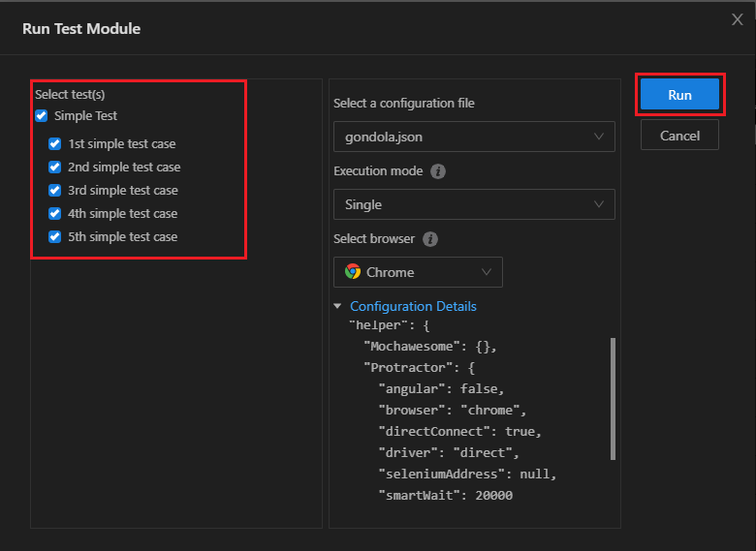Click the Chrome browser logo icon
This screenshot has width=756, height=551.
pos(353,272)
